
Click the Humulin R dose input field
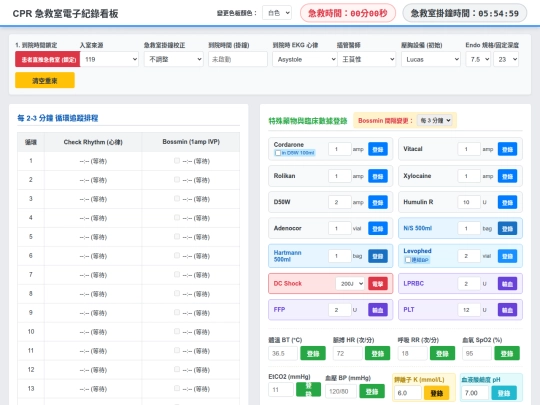click(x=469, y=202)
